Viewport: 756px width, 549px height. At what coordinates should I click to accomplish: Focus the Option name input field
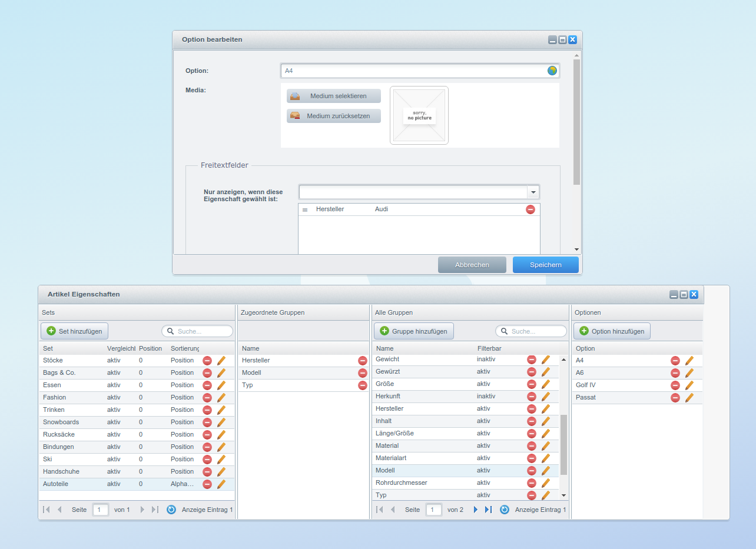pos(415,71)
